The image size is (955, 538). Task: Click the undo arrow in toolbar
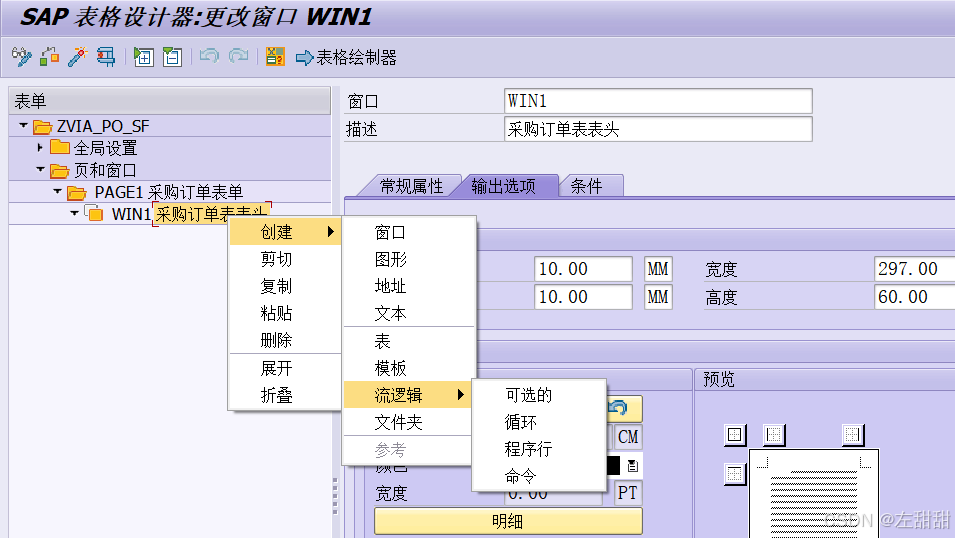(x=209, y=57)
